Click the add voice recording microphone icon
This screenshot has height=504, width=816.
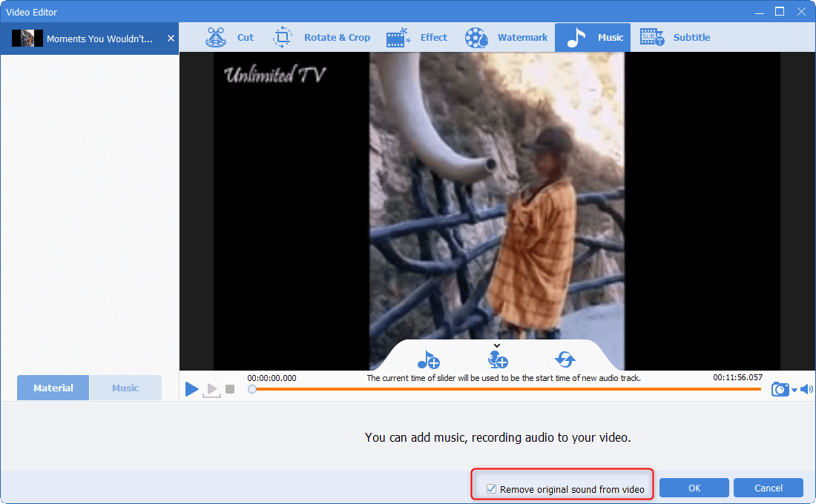[497, 360]
